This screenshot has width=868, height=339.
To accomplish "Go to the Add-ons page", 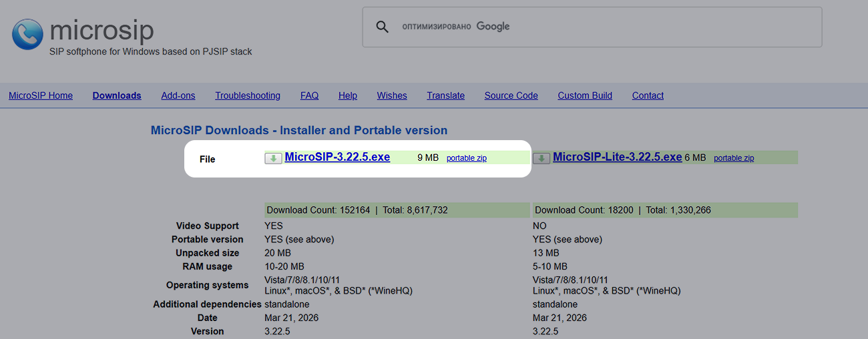I will point(178,95).
